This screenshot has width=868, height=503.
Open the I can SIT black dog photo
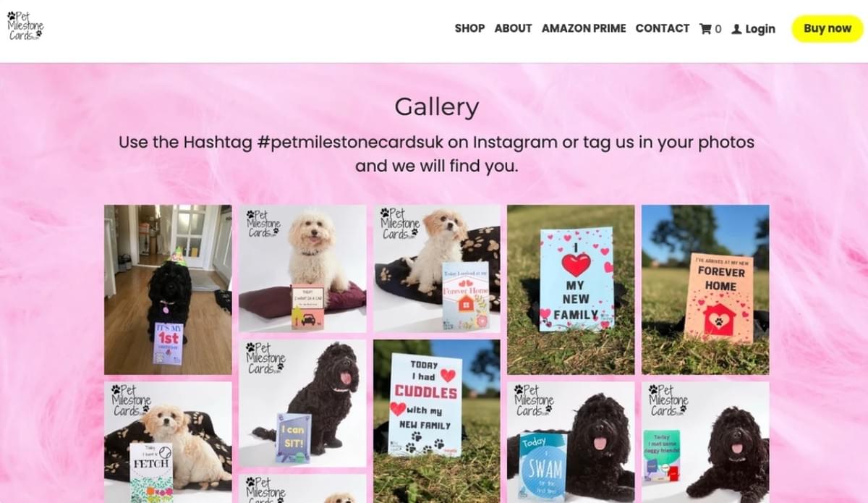click(x=302, y=403)
